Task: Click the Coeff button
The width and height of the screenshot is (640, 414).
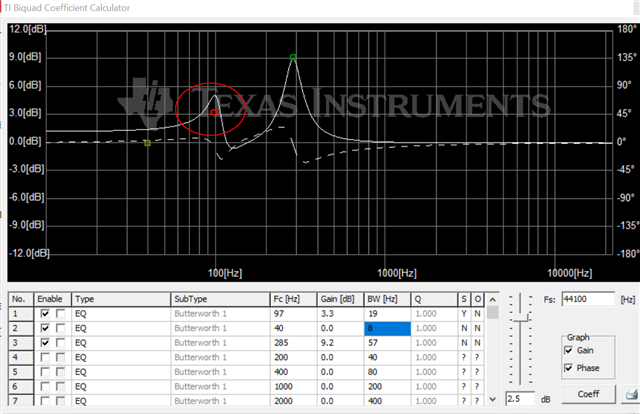Action: pyautogui.click(x=588, y=394)
